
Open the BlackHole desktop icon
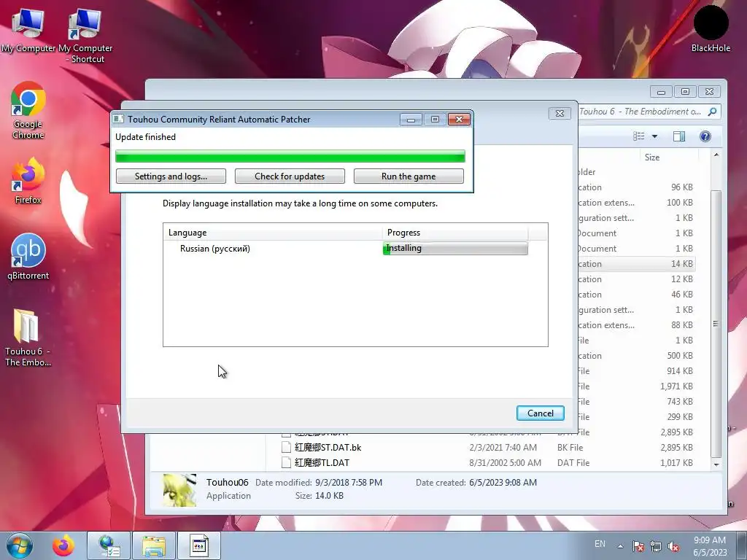(711, 29)
